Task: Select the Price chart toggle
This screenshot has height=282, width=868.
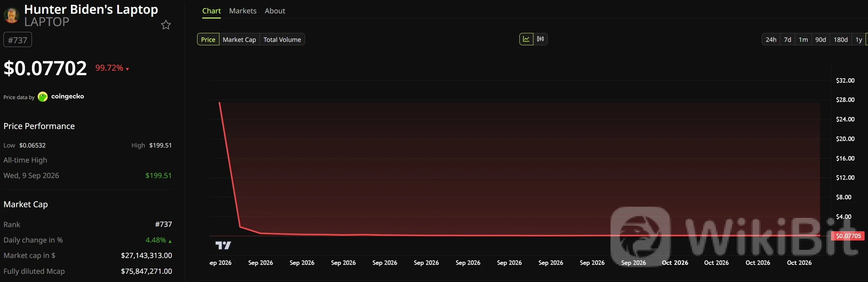Action: pyautogui.click(x=208, y=39)
